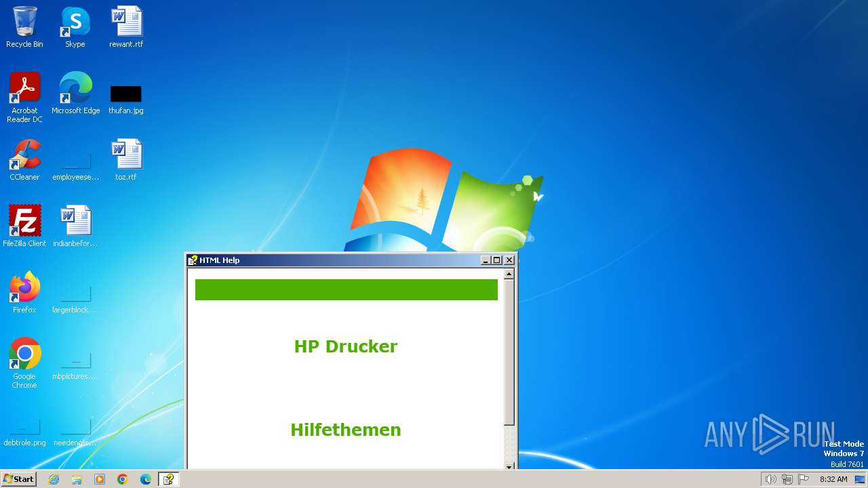Open the Action Center flag icon
The image size is (868, 488).
click(x=804, y=479)
